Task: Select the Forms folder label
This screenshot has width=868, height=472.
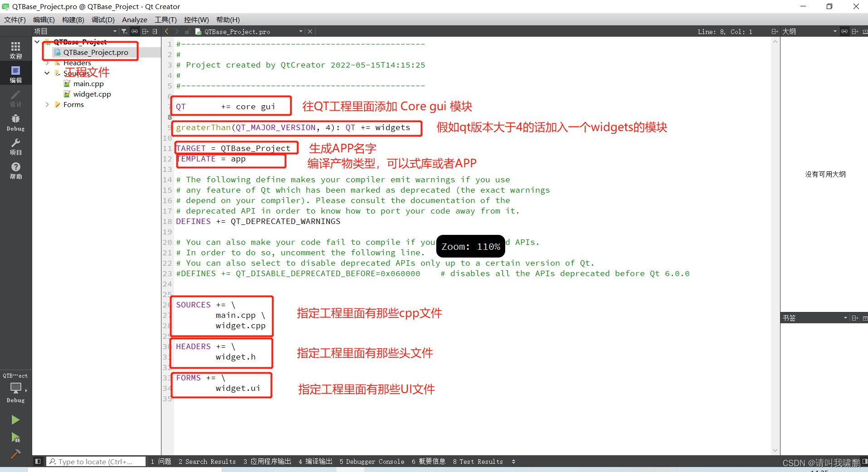Action: [x=73, y=104]
